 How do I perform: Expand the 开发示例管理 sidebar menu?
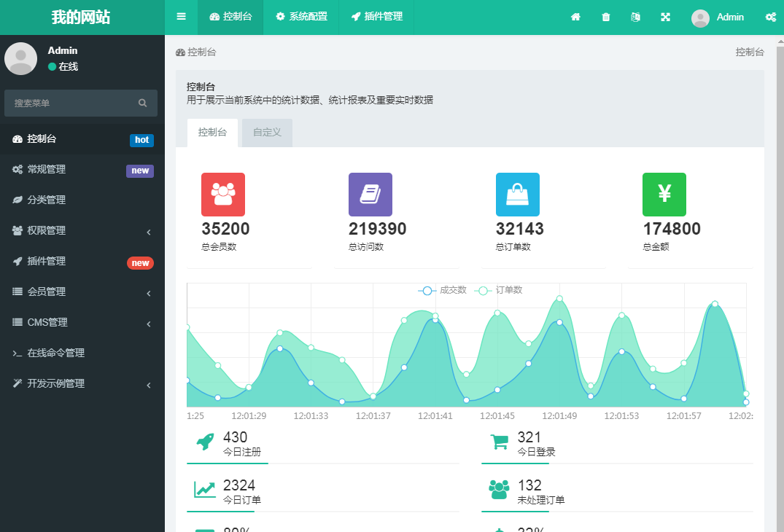point(82,383)
